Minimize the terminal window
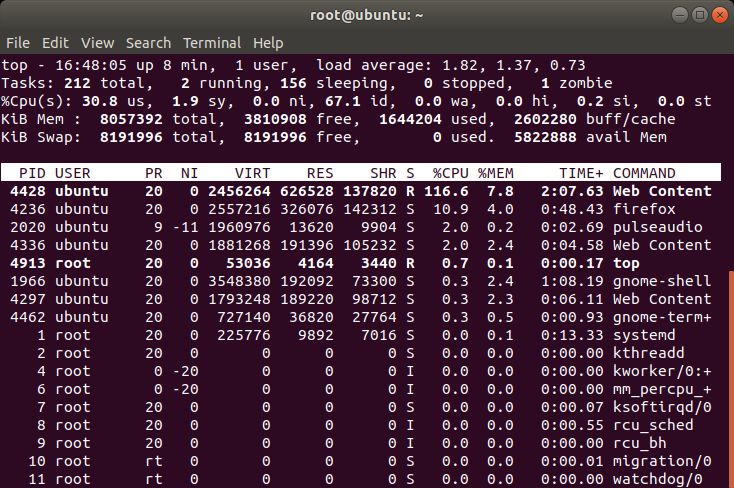Viewport: 734px width, 488px height. tap(680, 15)
